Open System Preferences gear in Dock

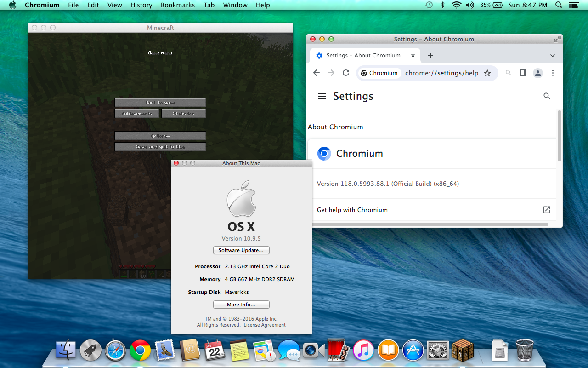click(438, 351)
